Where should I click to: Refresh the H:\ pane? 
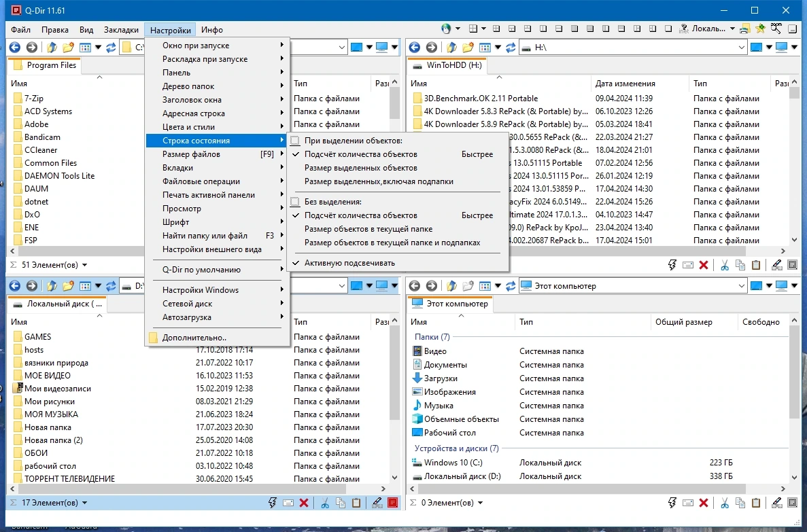point(510,48)
